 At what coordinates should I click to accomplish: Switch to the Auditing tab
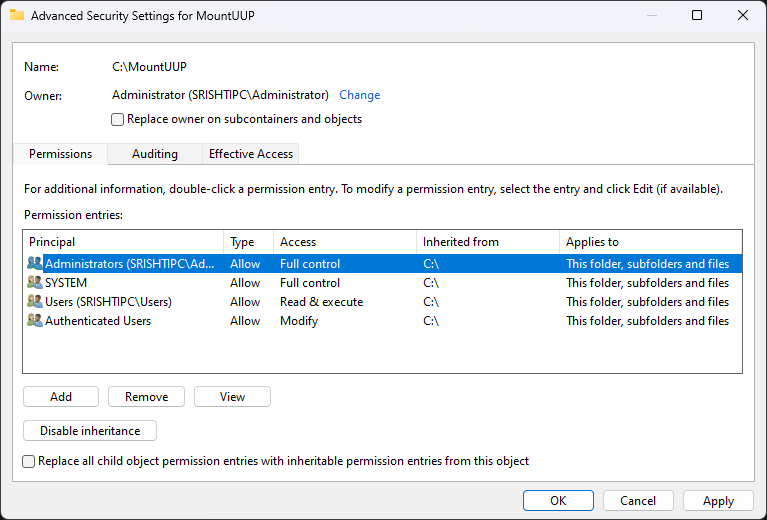click(155, 154)
